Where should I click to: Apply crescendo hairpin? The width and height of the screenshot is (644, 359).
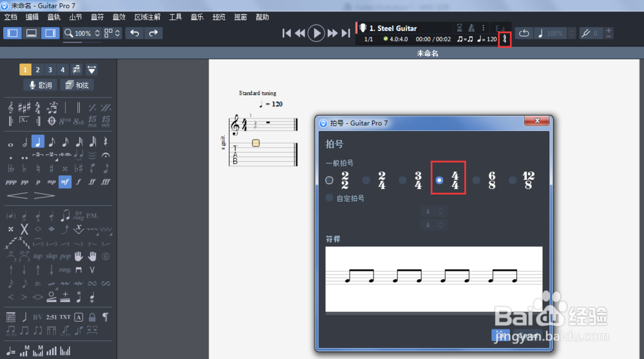[17, 195]
